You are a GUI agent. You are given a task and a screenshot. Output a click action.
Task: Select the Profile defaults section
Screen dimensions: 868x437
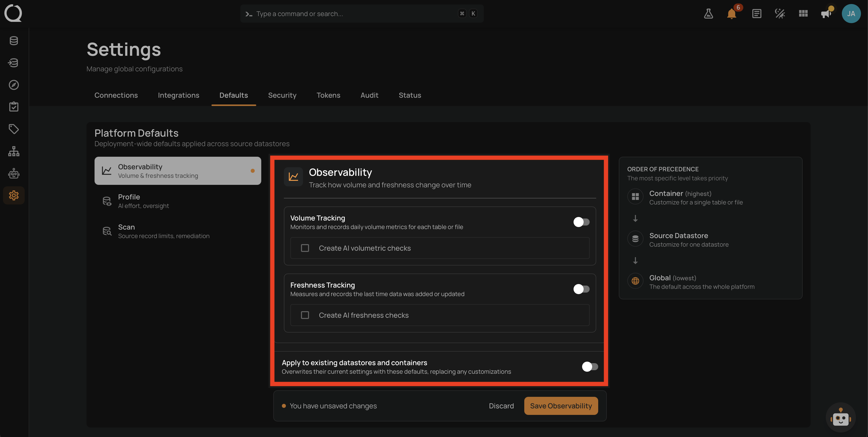coord(178,201)
